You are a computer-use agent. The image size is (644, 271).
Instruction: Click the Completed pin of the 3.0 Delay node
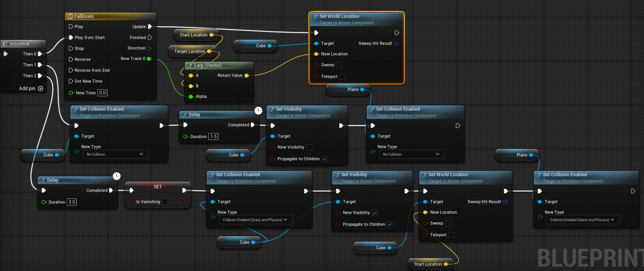coord(111,190)
